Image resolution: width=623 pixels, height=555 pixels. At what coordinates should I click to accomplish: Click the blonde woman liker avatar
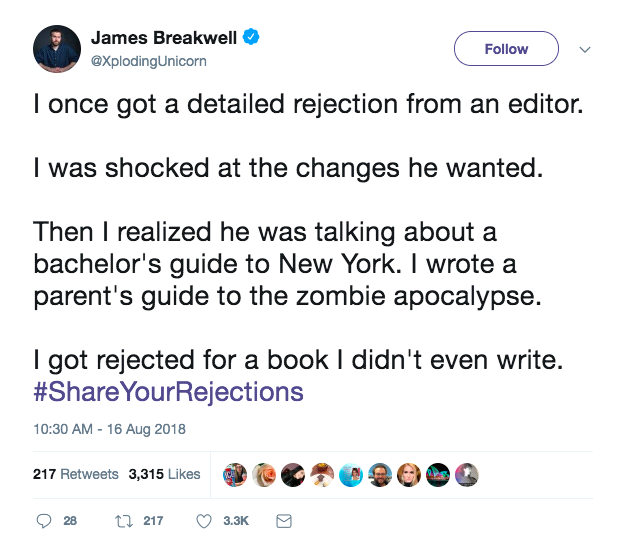click(x=408, y=475)
